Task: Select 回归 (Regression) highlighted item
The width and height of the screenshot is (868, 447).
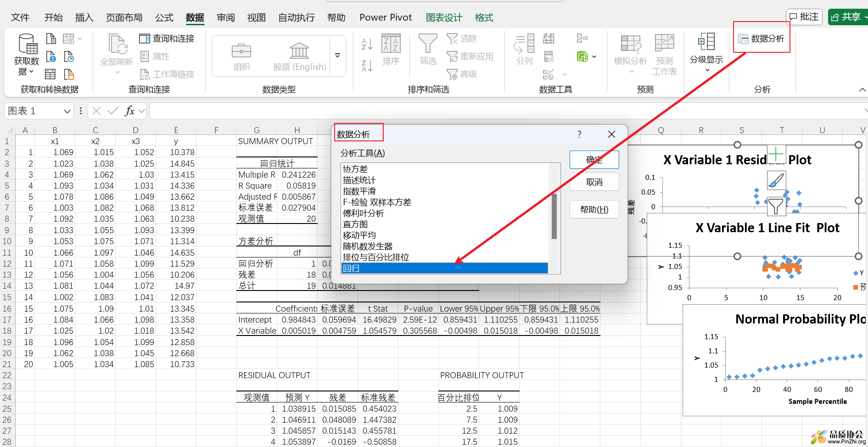Action: coord(444,268)
